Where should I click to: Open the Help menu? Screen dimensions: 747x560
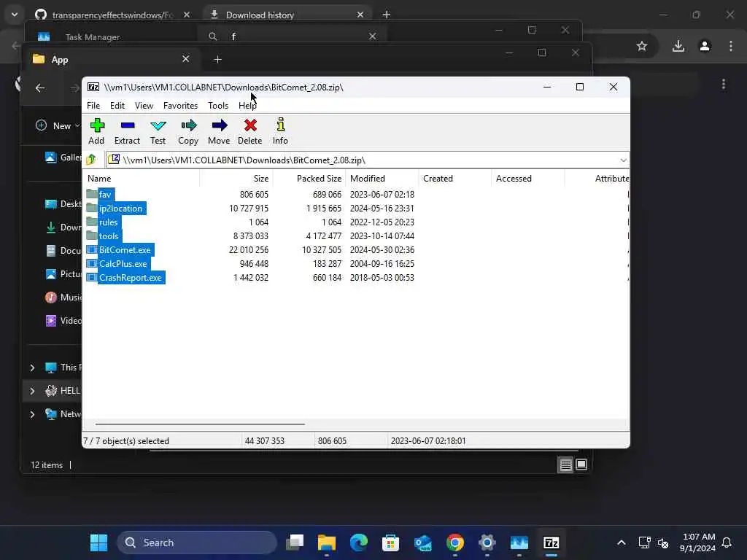coord(247,105)
